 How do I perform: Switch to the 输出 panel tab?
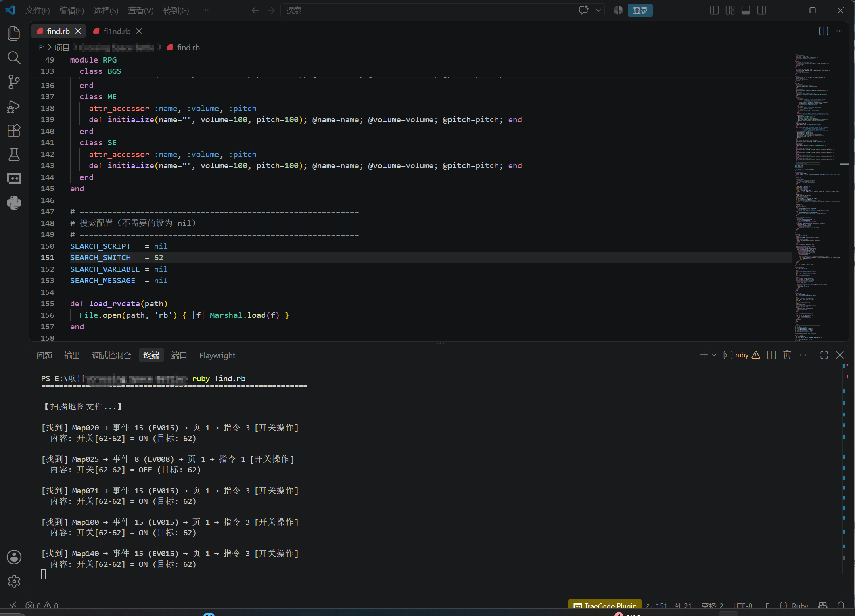[72, 355]
